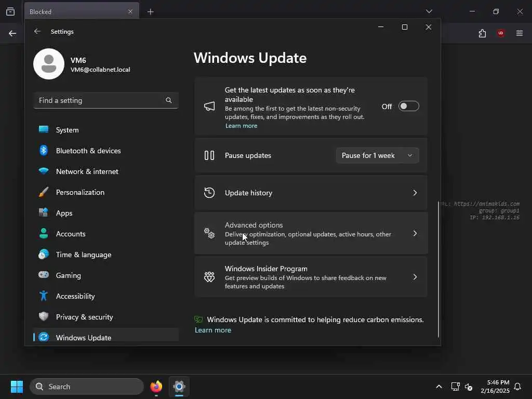Select Personalization category
The height and width of the screenshot is (399, 532).
pos(106,192)
